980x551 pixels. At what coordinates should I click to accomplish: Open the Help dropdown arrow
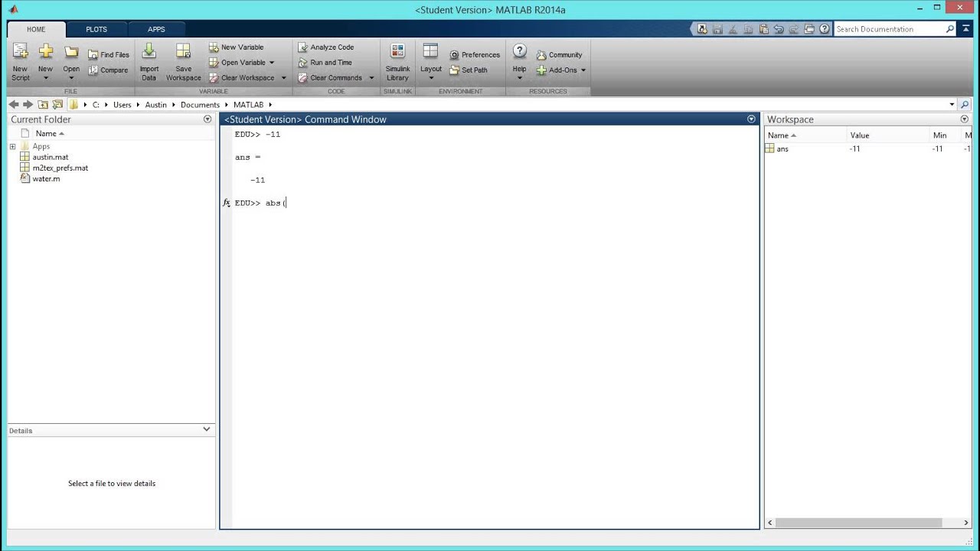tap(519, 78)
